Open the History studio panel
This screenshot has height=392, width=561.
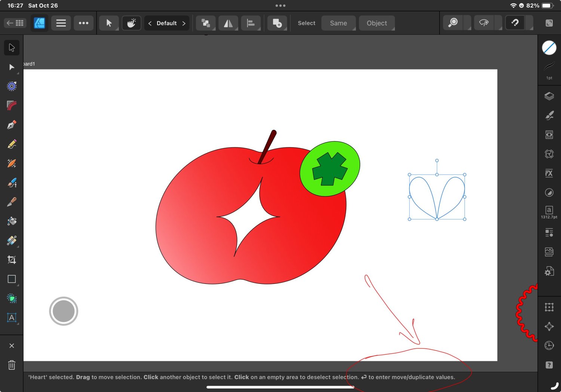pos(549,346)
